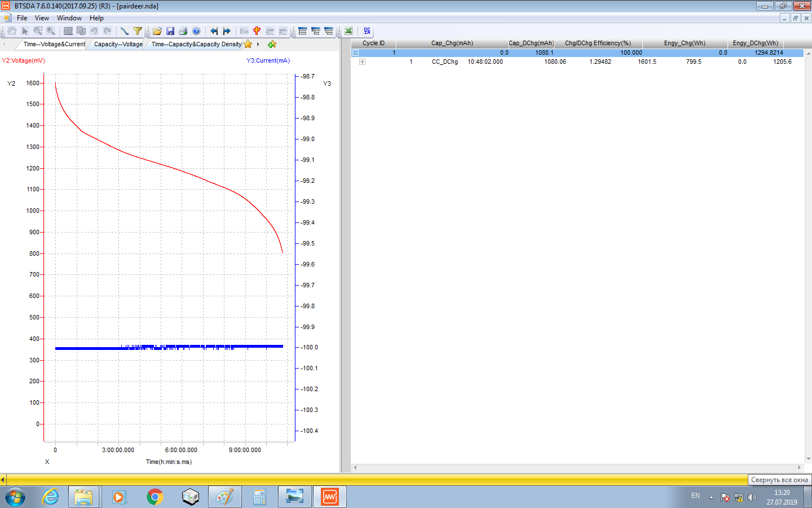This screenshot has width=812, height=508.
Task: Open the Help menu
Action: pyautogui.click(x=96, y=18)
